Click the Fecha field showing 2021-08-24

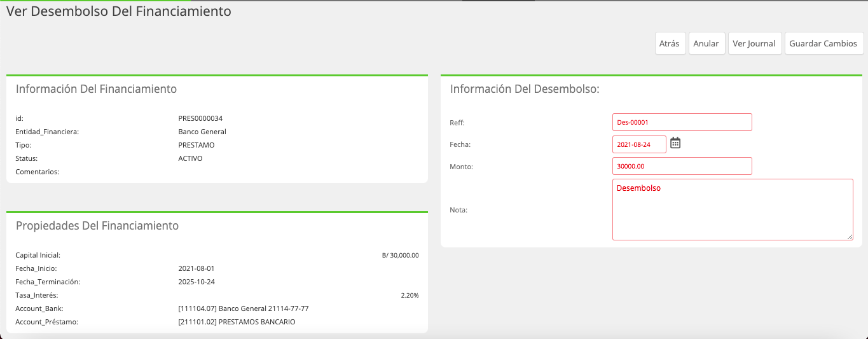point(639,144)
